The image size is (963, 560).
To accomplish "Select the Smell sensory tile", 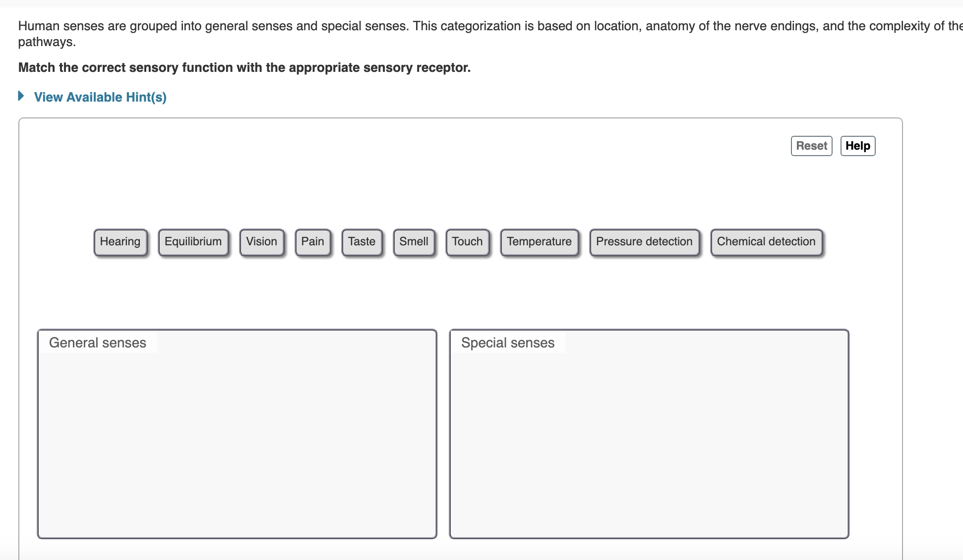I will tap(414, 242).
